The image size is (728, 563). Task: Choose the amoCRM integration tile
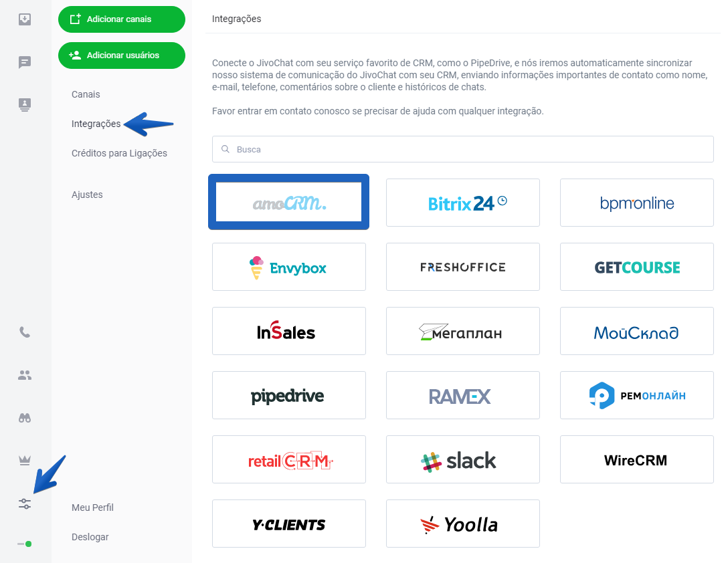[289, 203]
